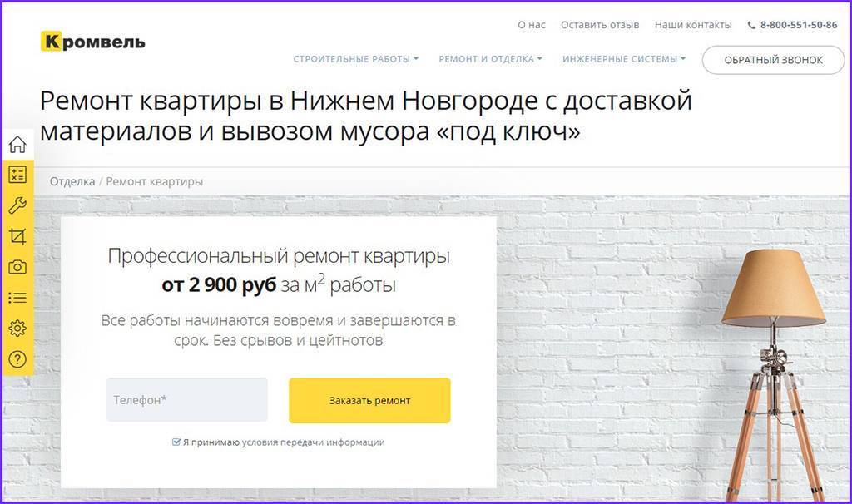Expand the Строительные работы dropdown menu
Viewport: 852px width, 504px height.
tap(356, 59)
